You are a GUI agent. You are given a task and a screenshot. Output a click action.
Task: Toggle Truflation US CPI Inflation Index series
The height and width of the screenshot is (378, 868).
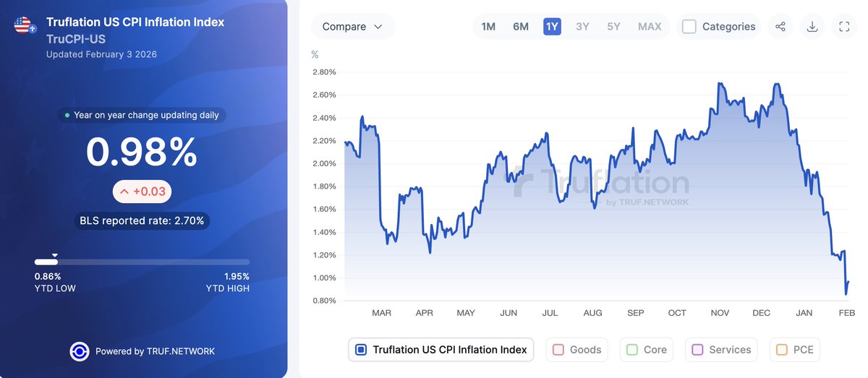[362, 350]
